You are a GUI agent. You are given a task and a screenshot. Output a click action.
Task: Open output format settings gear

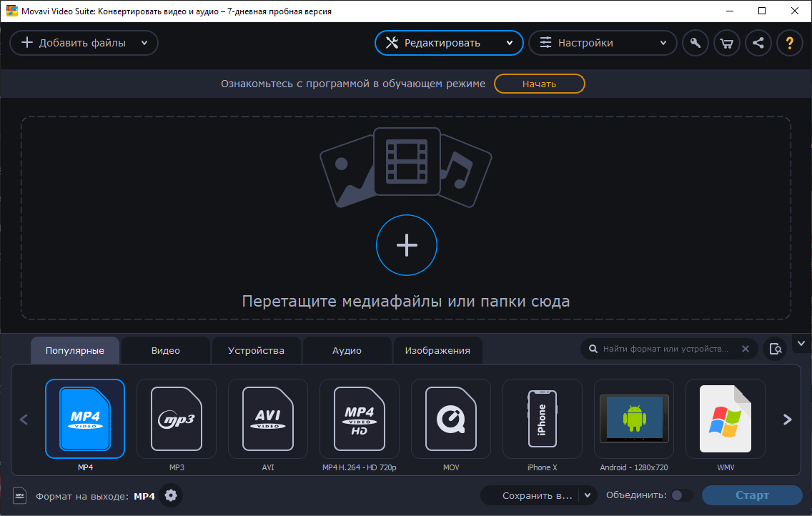coord(171,496)
